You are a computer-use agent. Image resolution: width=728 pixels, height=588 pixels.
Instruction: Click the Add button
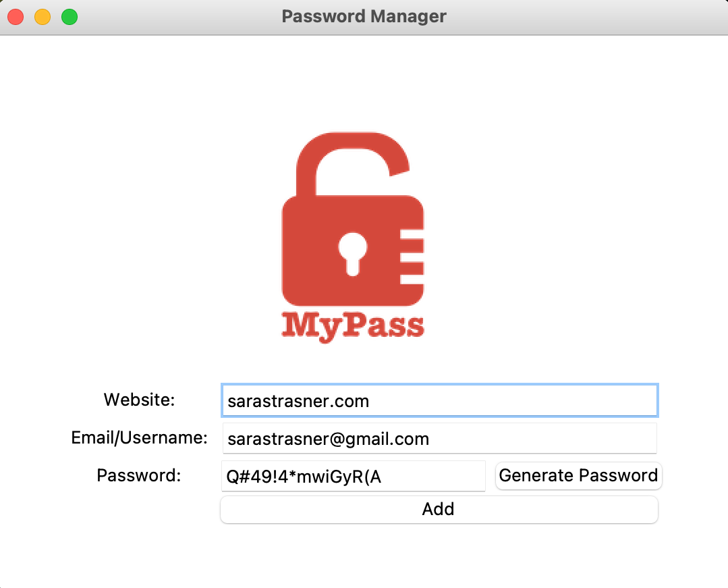[x=439, y=510]
